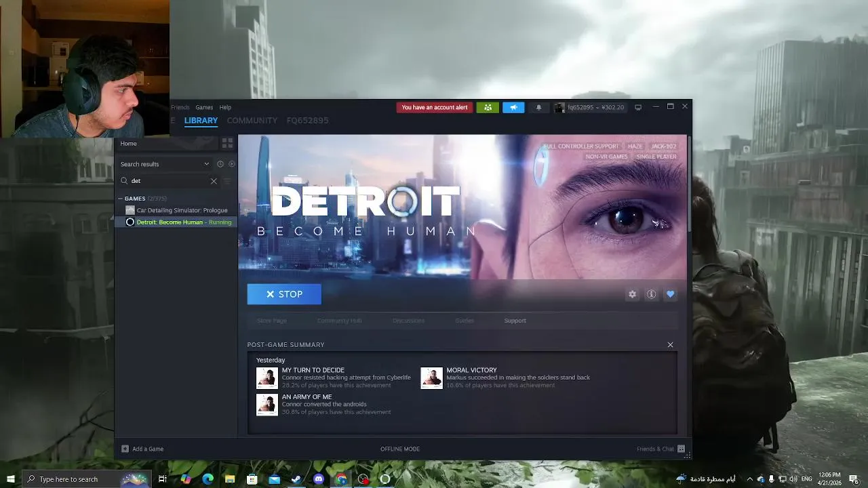Screen dimensions: 868x488
Task: Click the game page vertical scrollbar
Action: coord(690,183)
